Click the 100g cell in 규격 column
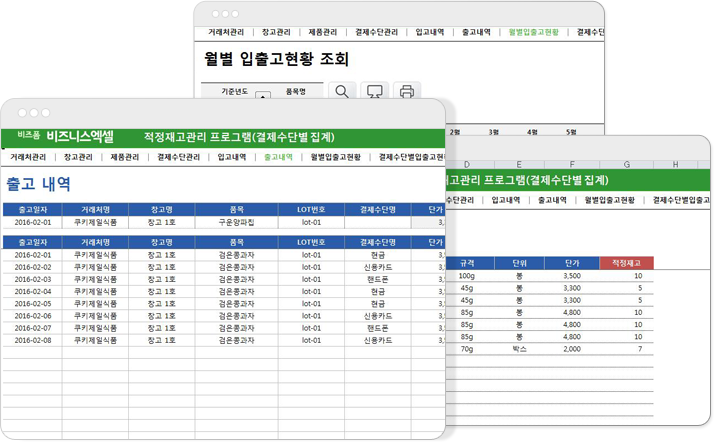The image size is (714, 442). (469, 276)
